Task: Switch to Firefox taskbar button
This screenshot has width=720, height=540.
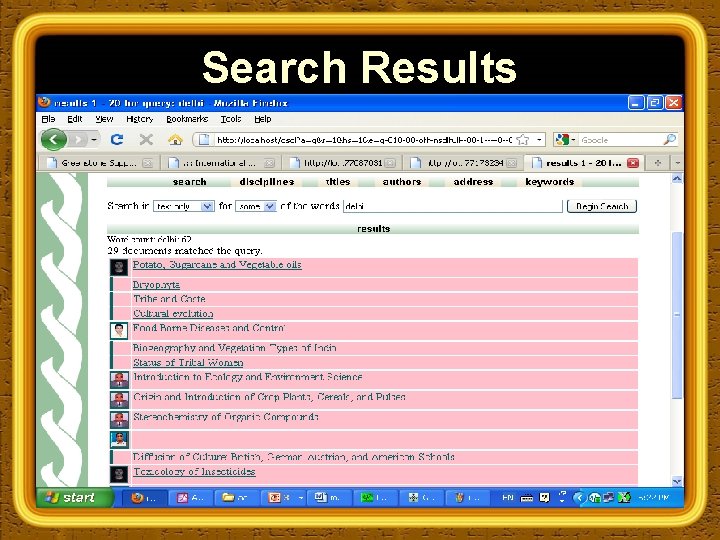Action: pyautogui.click(x=143, y=498)
